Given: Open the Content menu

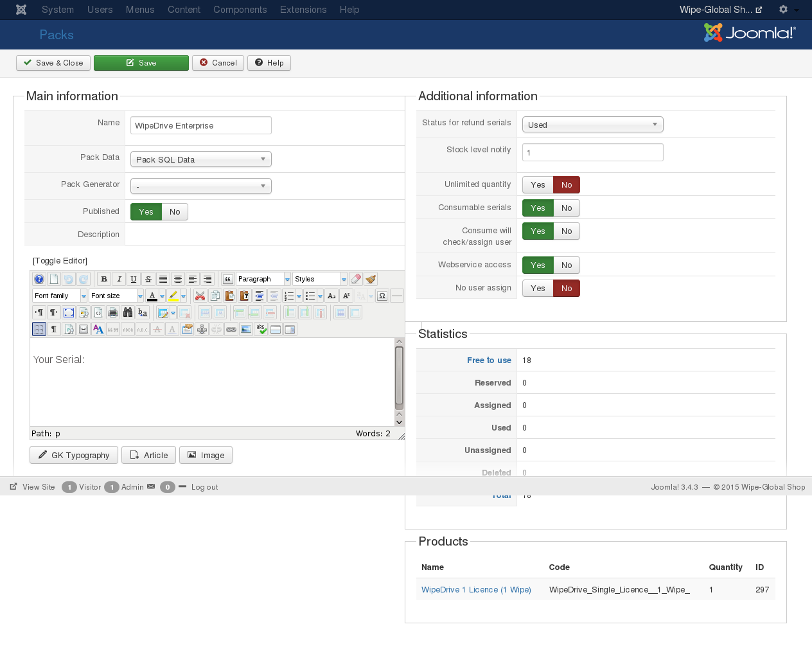Looking at the screenshot, I should [x=184, y=10].
